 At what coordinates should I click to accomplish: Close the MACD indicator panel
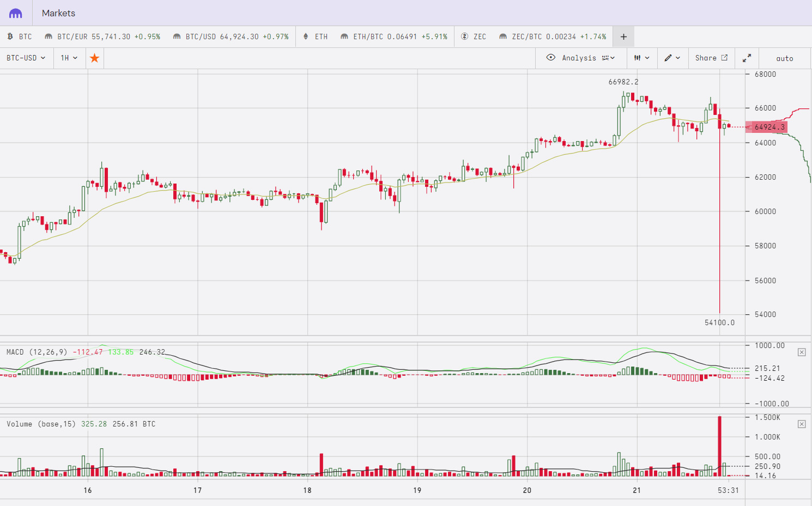point(802,352)
